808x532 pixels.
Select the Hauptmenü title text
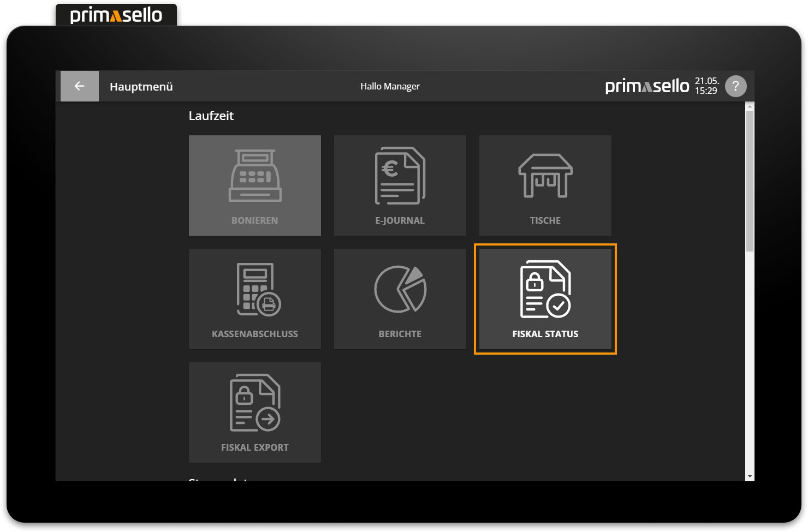pyautogui.click(x=141, y=86)
